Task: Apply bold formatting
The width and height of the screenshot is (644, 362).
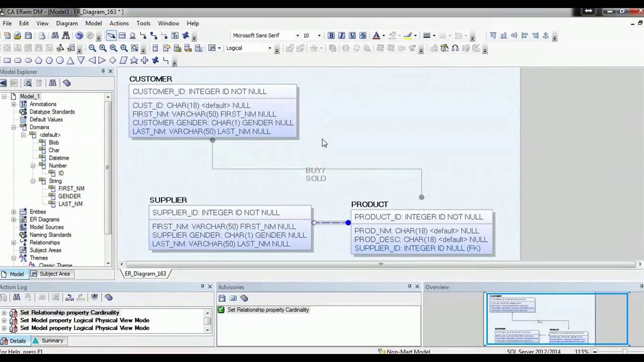Action: click(331, 36)
